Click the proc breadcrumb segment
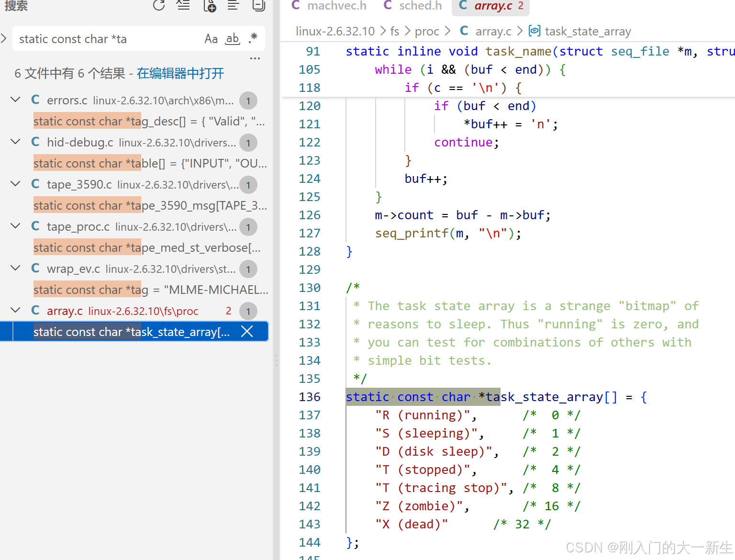 (427, 31)
